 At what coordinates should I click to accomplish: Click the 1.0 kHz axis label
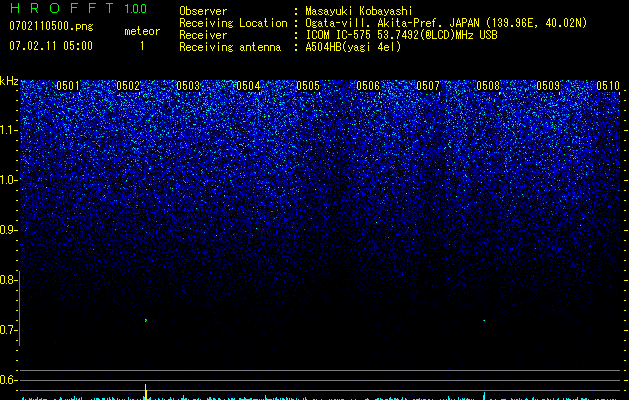click(x=9, y=180)
